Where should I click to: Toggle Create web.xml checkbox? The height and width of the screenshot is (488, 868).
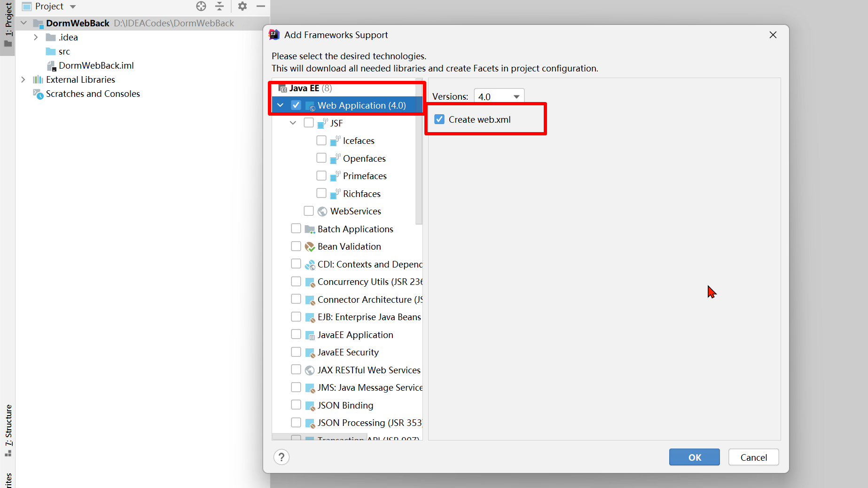coord(439,119)
